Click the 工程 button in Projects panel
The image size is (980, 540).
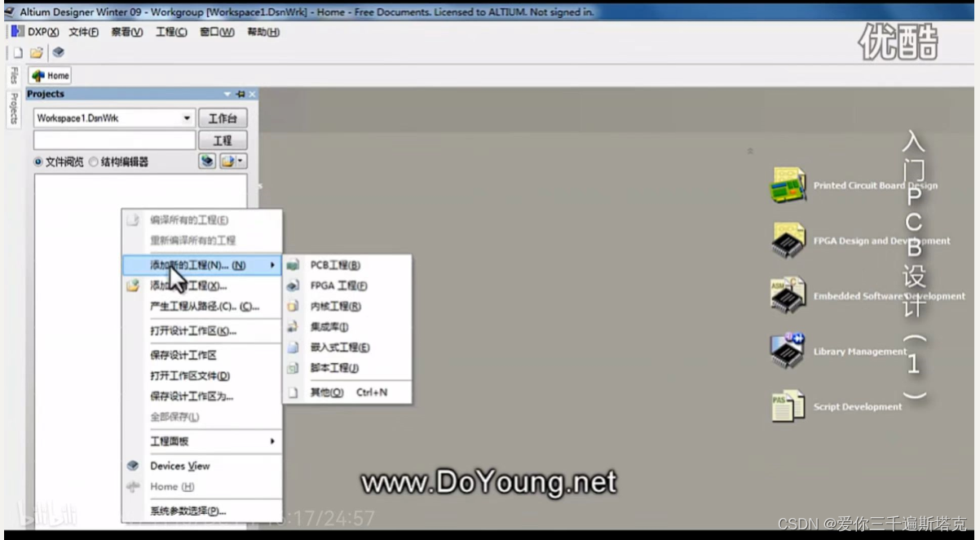(x=223, y=140)
